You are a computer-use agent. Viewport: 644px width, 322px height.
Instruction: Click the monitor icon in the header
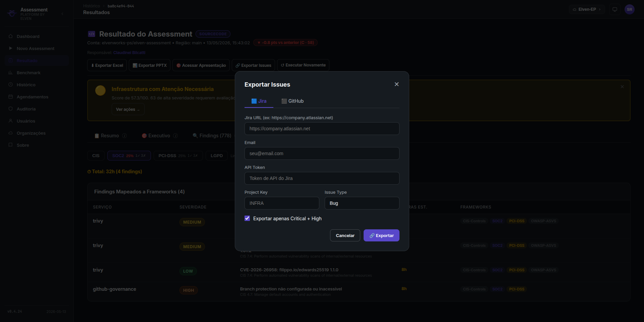coord(614,9)
